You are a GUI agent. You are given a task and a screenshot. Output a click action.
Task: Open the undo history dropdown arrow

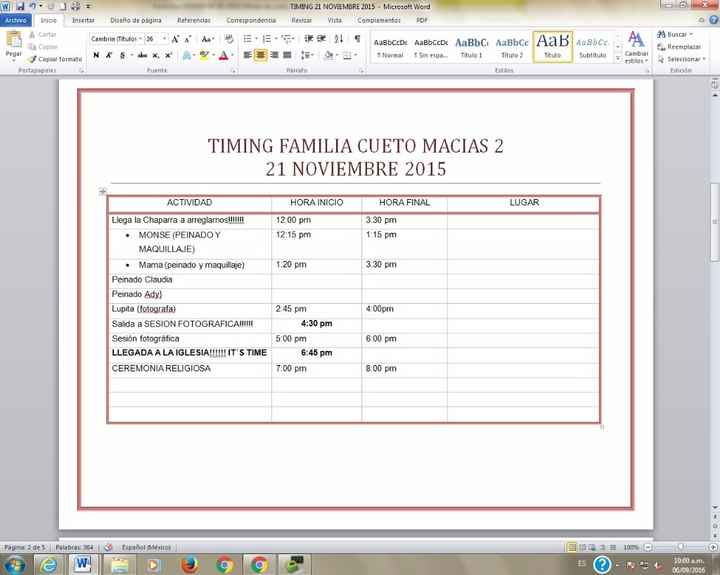tap(40, 6)
